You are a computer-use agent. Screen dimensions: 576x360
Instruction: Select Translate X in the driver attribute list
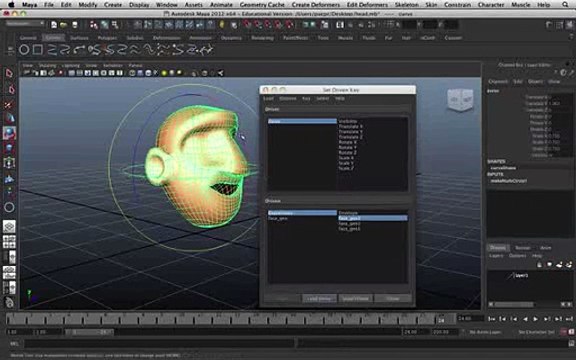coord(350,126)
